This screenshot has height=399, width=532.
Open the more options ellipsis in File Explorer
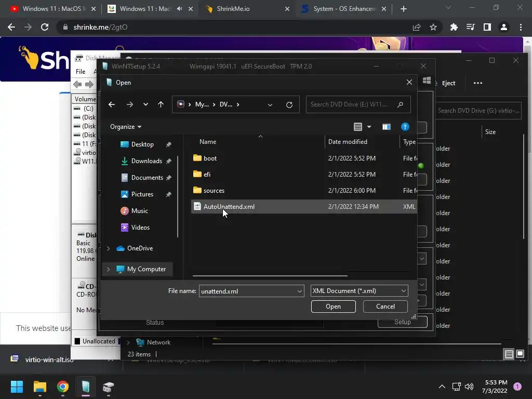click(478, 83)
